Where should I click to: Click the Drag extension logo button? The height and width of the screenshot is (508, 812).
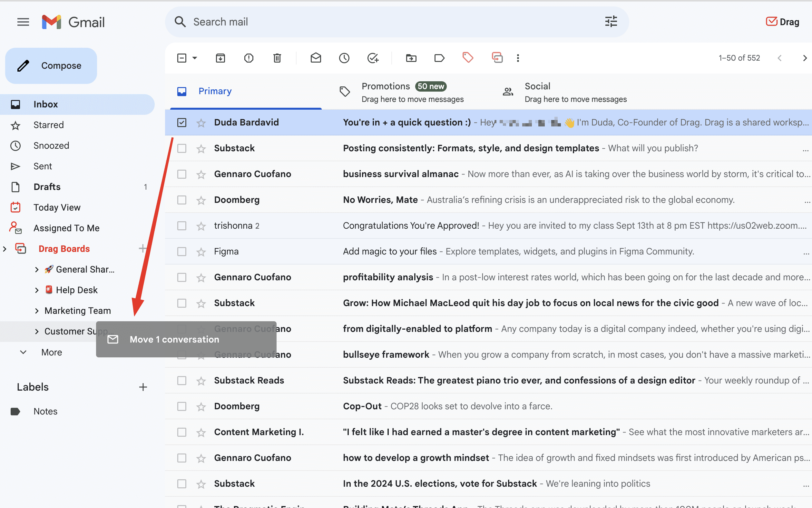coord(782,22)
